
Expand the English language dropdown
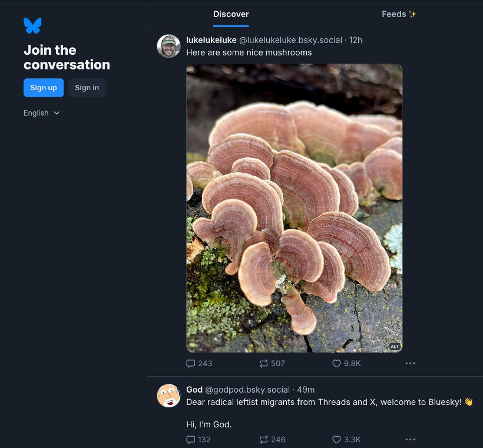coord(41,113)
